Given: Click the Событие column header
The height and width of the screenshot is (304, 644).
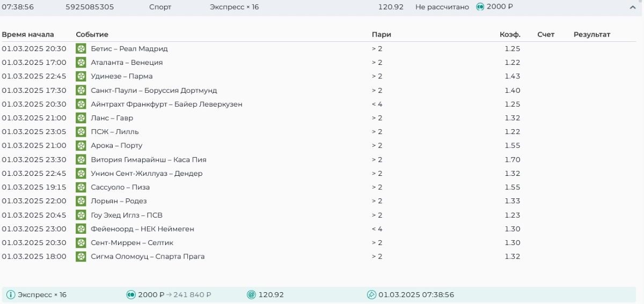Looking at the screenshot, I should coord(92,34).
